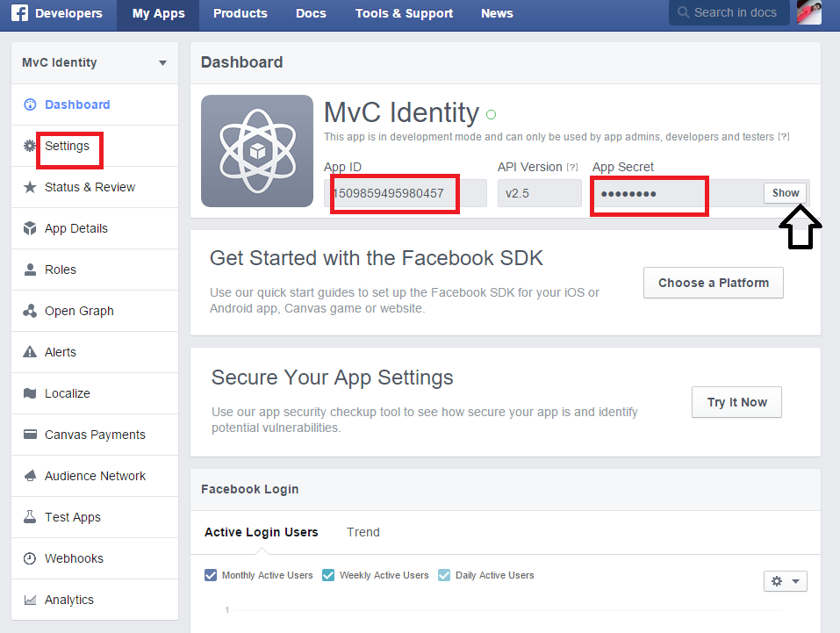Uncheck Monthly Active Users checkbox
Screen dimensions: 840x633
211,575
